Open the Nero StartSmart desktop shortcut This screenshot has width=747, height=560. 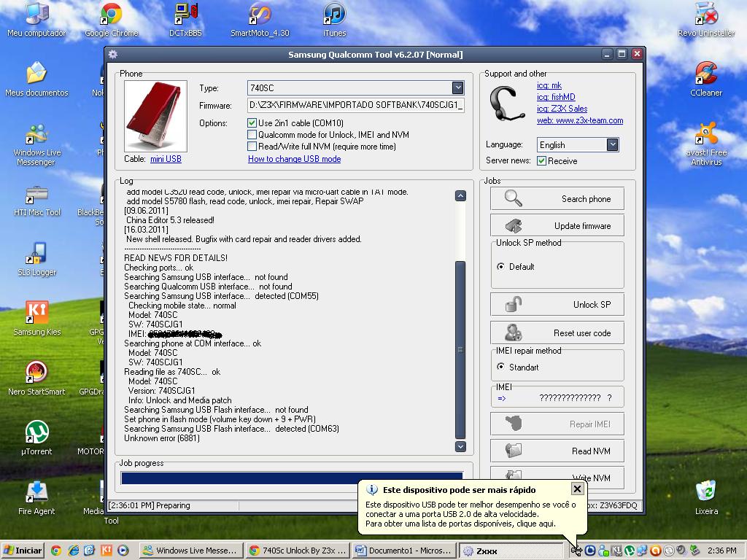coord(36,379)
